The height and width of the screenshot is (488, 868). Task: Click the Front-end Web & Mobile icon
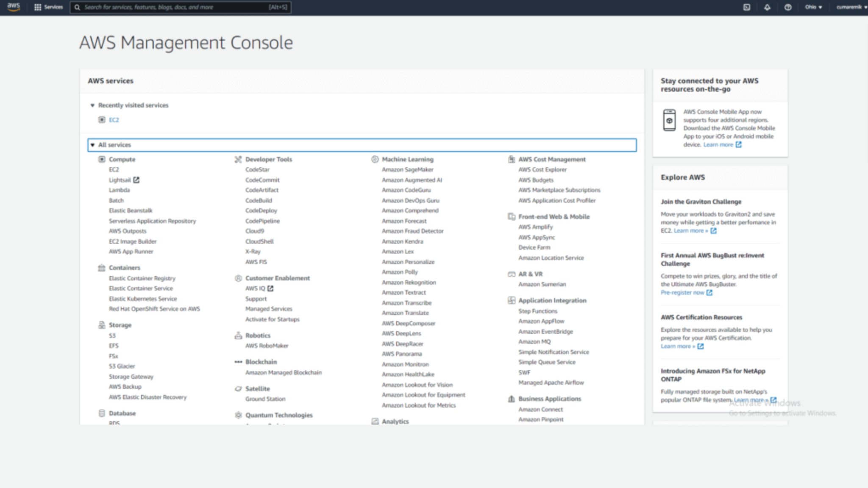point(512,216)
